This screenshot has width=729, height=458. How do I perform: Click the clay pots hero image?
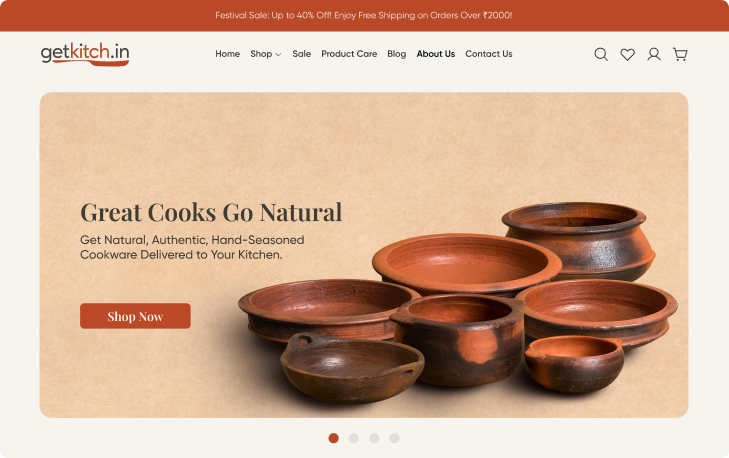[458, 302]
